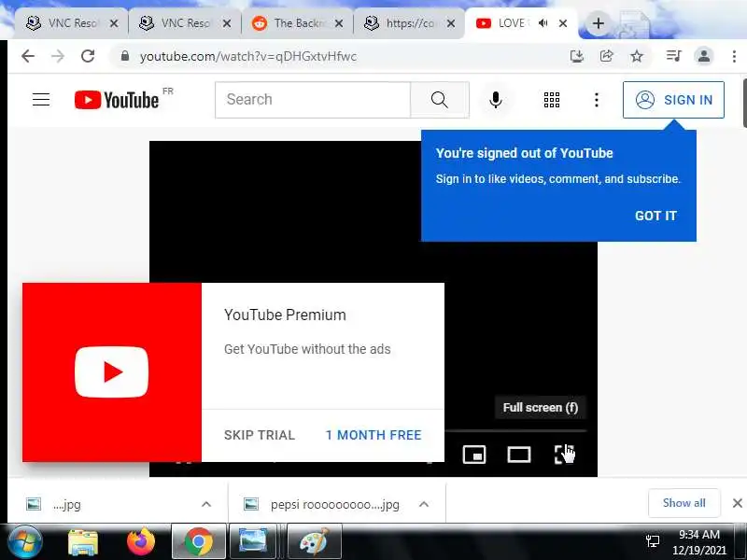Open the Windows Start menu

(x=25, y=541)
